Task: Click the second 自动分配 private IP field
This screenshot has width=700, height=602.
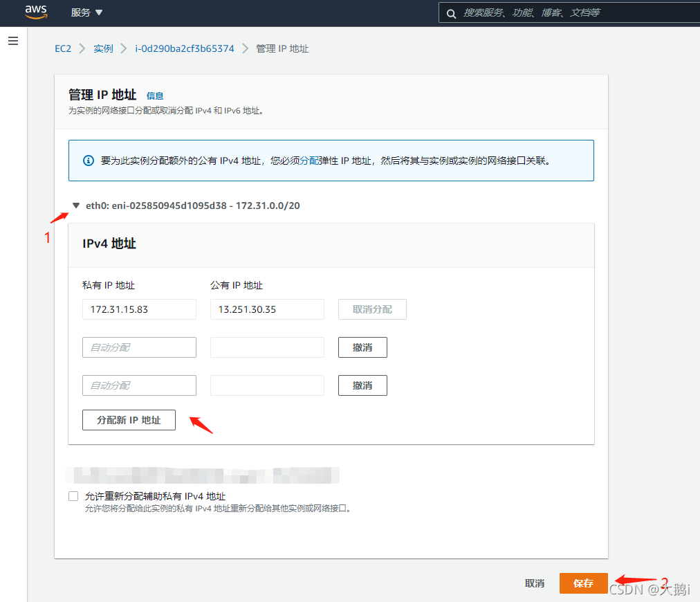Action: click(139, 385)
